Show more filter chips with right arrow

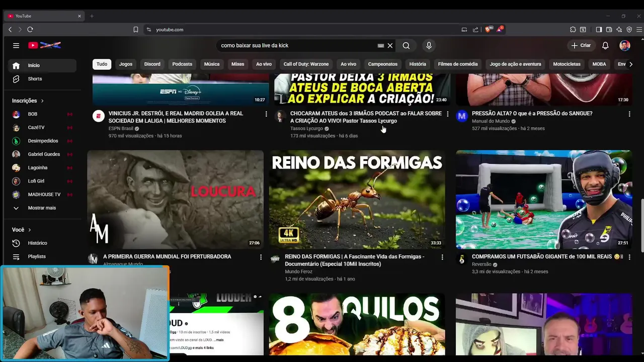coord(631,64)
